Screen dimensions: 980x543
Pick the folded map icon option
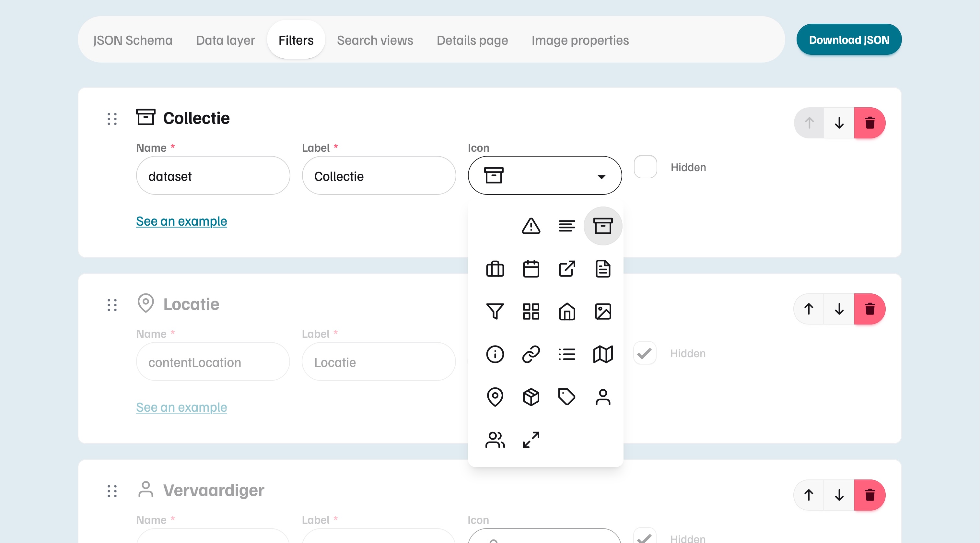point(603,354)
